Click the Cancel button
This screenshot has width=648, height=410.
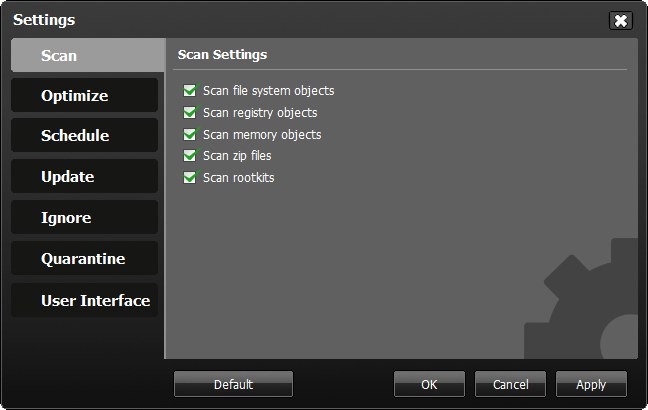coord(510,384)
